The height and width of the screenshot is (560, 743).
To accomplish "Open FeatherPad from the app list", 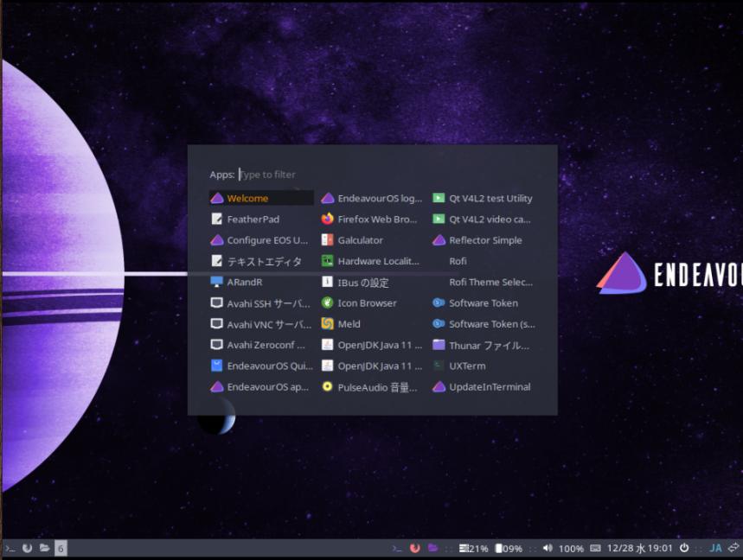I will click(261, 219).
